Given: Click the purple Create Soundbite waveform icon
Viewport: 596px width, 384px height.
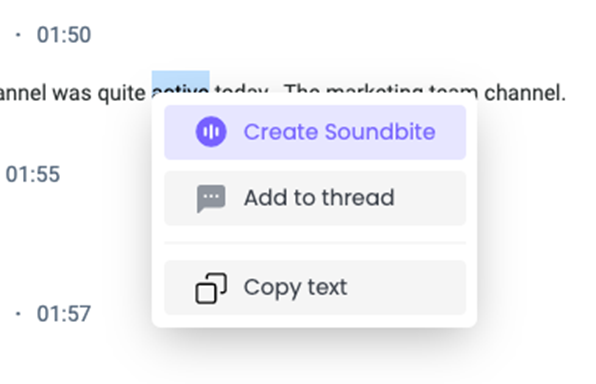Looking at the screenshot, I should pos(211,132).
